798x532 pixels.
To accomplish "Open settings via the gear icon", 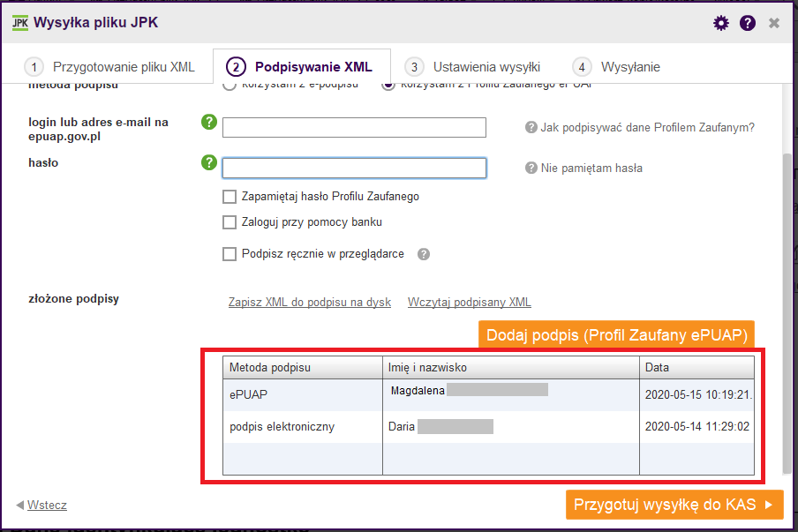I will pyautogui.click(x=720, y=23).
